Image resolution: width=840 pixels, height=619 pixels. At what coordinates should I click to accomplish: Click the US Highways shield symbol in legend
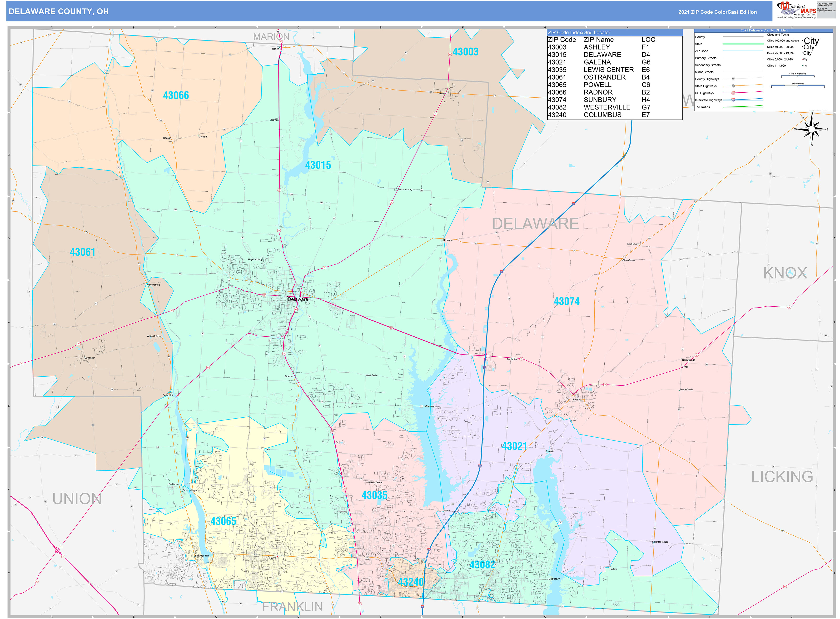(x=734, y=93)
